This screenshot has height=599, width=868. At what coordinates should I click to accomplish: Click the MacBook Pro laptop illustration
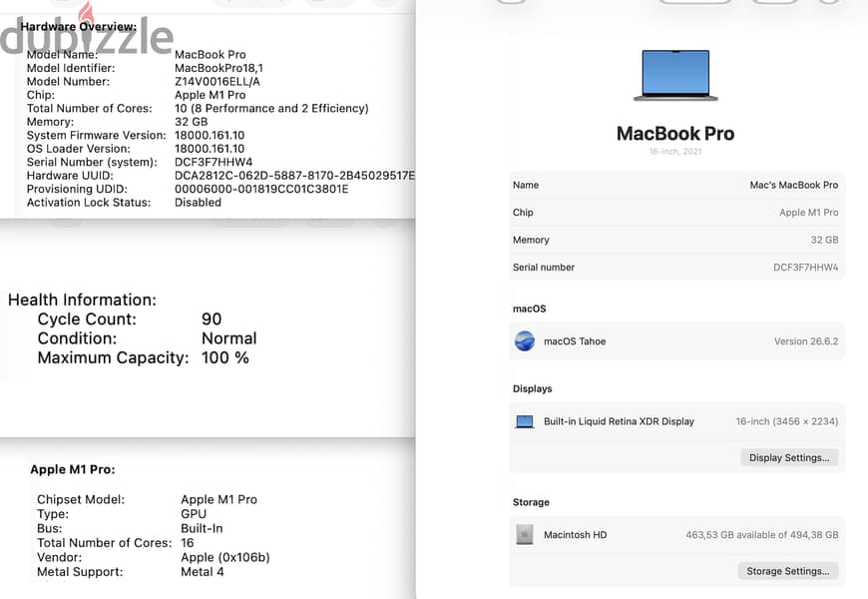675,75
